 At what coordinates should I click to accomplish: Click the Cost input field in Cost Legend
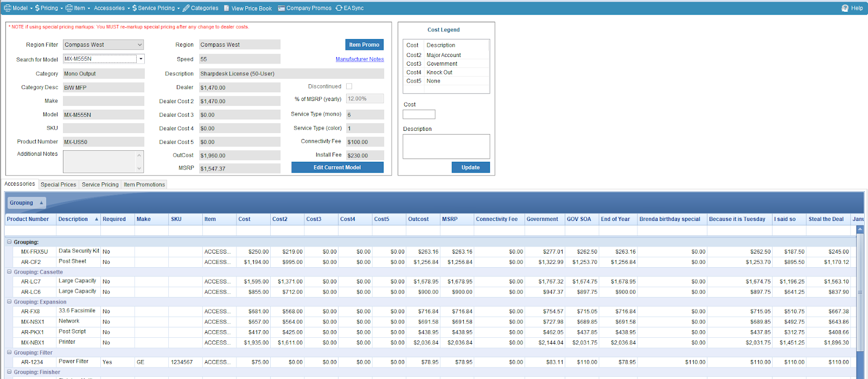pyautogui.click(x=419, y=114)
